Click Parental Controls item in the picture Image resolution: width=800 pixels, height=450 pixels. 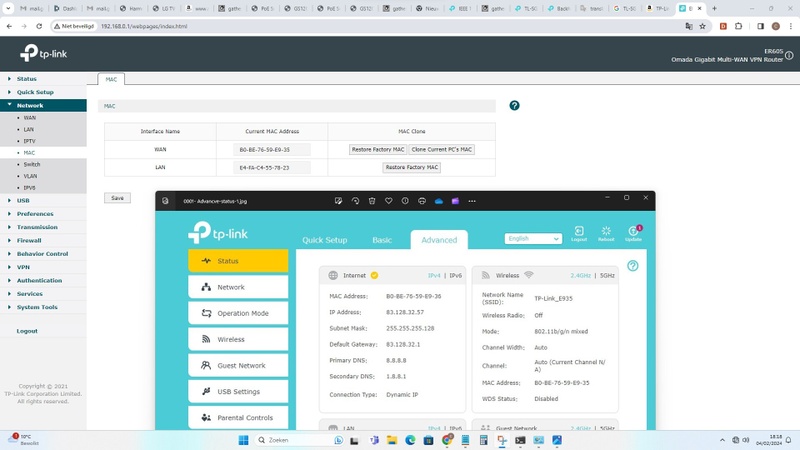(238, 417)
